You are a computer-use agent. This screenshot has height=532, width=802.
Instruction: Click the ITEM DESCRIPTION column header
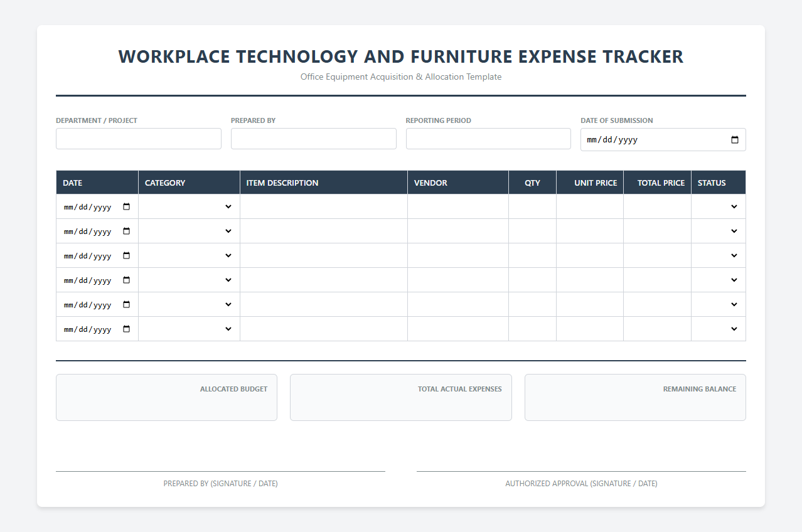coord(324,183)
